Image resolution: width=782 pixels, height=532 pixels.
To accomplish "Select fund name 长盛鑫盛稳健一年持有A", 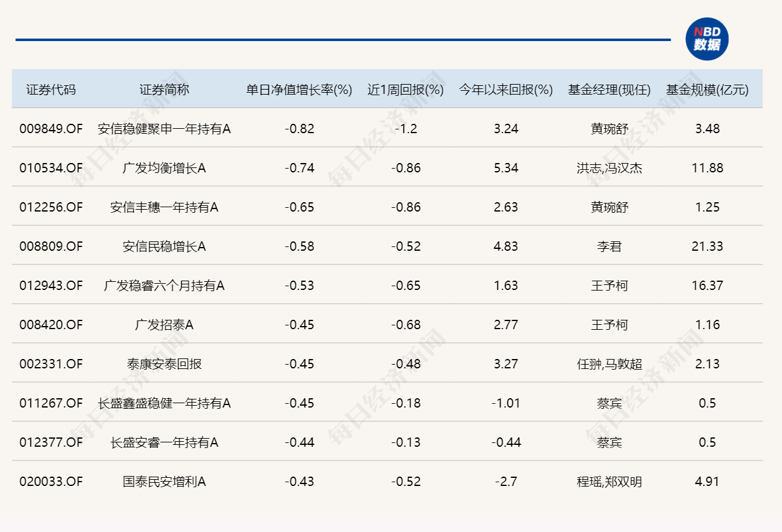I will tap(164, 403).
